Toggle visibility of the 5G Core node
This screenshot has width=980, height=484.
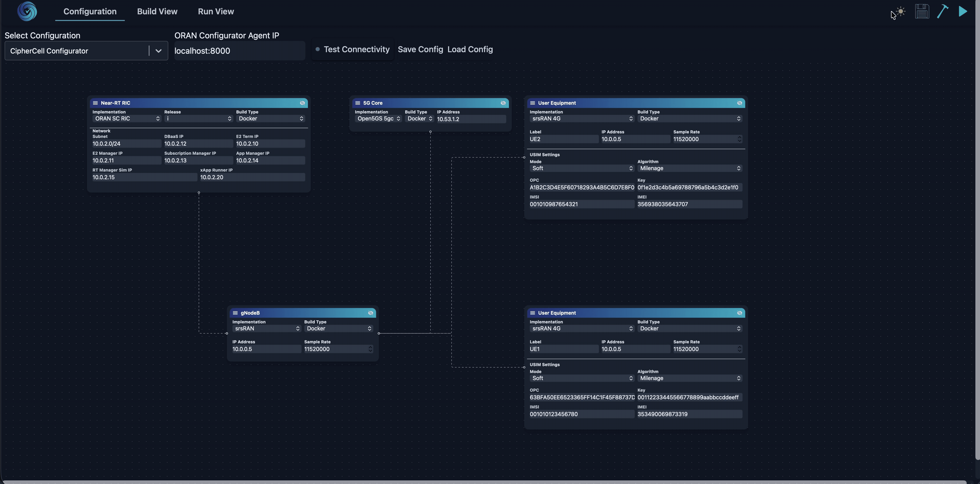[503, 103]
